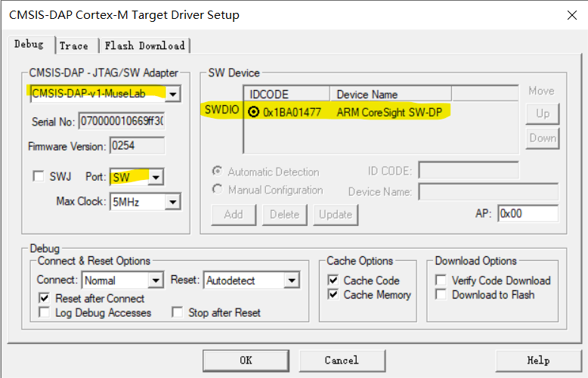588x378 pixels.
Task: Open the Max Clock 5MHz dropdown
Action: (x=172, y=202)
